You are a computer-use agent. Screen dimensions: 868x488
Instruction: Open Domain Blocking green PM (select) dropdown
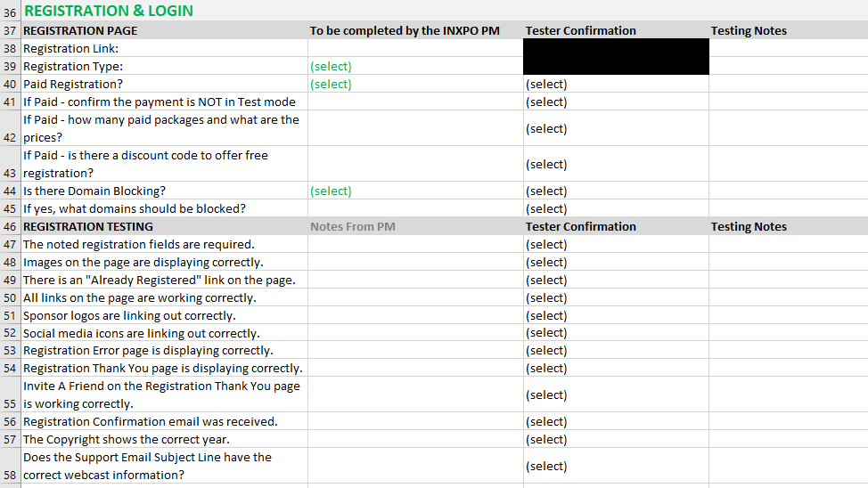(x=331, y=191)
